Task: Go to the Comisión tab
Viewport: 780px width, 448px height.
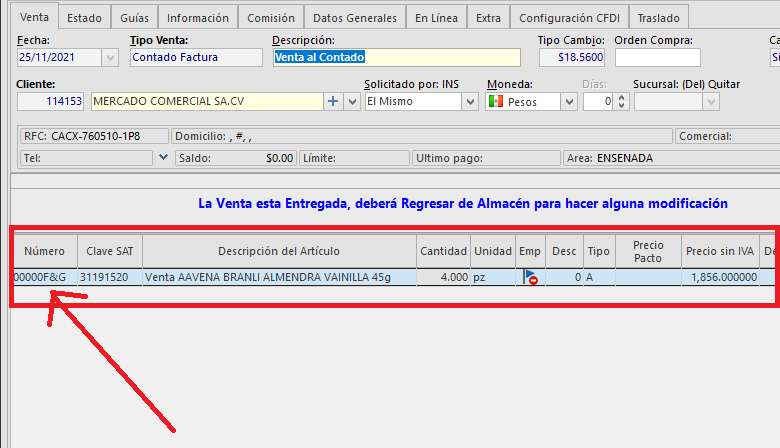Action: coord(271,18)
